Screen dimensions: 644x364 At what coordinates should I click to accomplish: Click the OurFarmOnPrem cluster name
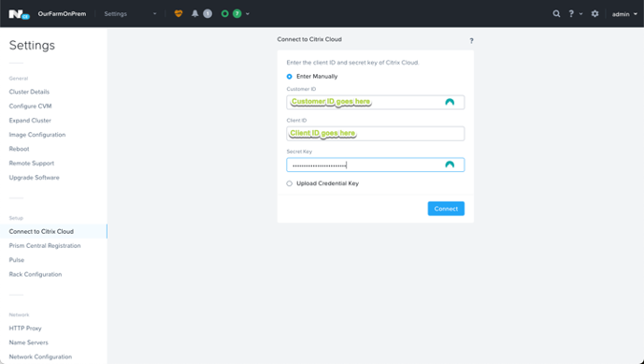(62, 14)
